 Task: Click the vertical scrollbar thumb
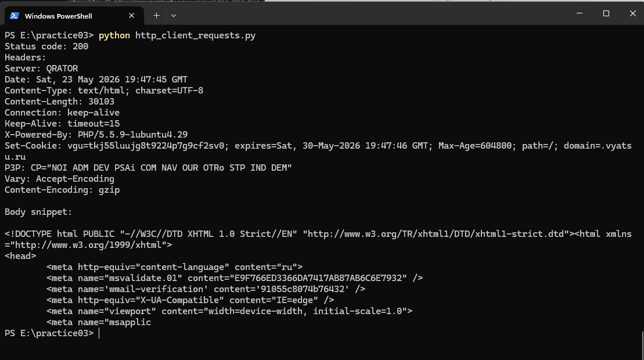pyautogui.click(x=642, y=345)
